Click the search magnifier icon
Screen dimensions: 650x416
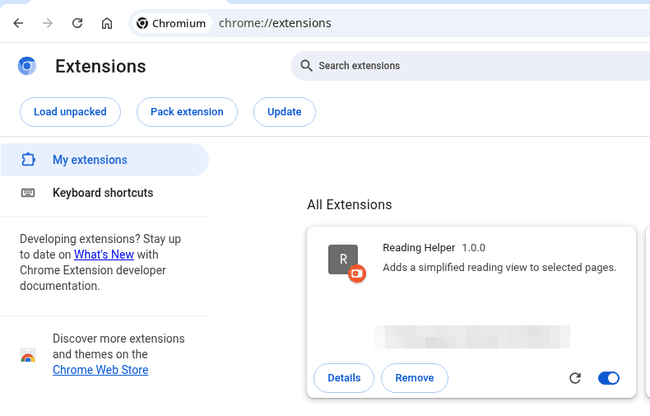[306, 65]
